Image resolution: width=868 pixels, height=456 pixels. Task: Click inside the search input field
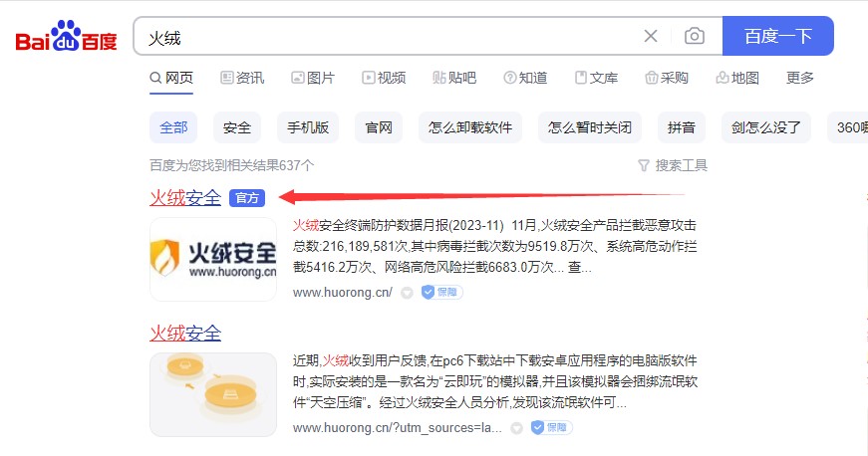(x=388, y=37)
